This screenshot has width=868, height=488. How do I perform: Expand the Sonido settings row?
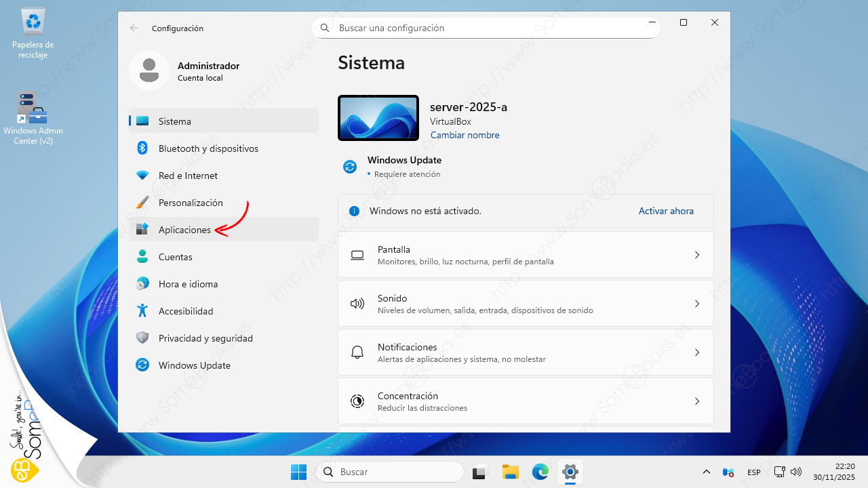(x=525, y=304)
